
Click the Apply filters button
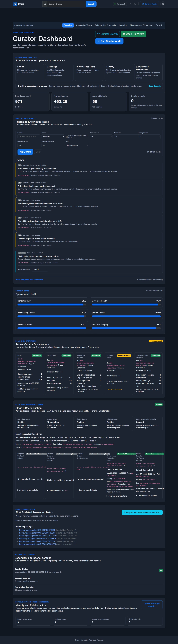click(25, 152)
